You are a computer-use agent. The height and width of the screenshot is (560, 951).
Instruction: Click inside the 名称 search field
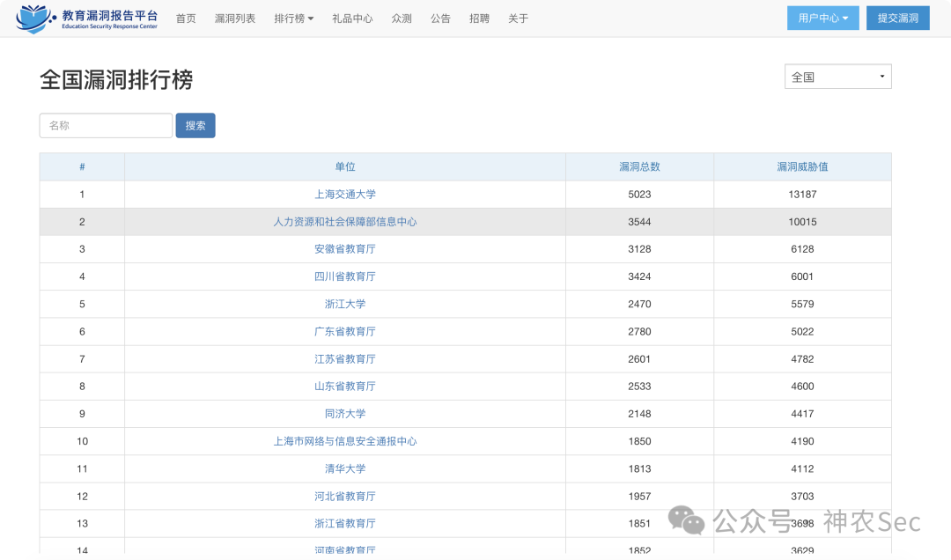tap(106, 125)
